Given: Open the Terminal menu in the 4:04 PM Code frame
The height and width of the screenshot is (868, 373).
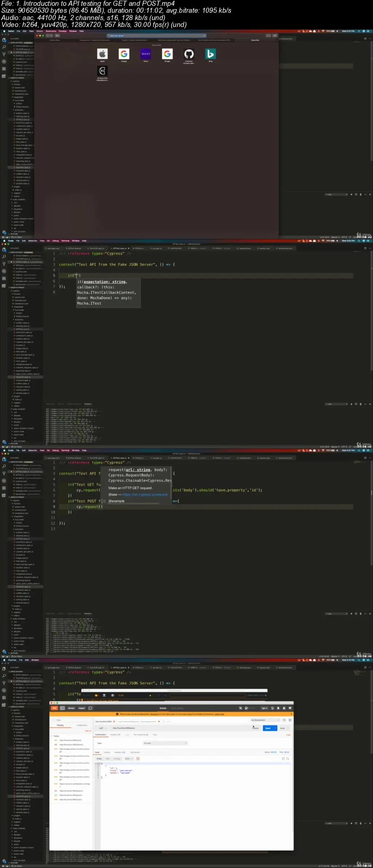Looking at the screenshot, I should (x=65, y=241).
